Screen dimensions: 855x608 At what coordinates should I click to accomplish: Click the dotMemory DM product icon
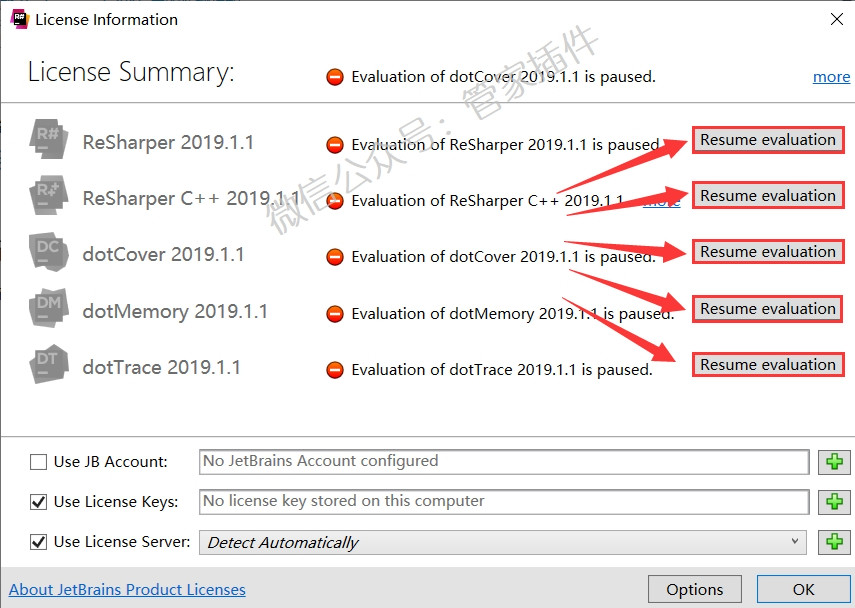pyautogui.click(x=49, y=308)
